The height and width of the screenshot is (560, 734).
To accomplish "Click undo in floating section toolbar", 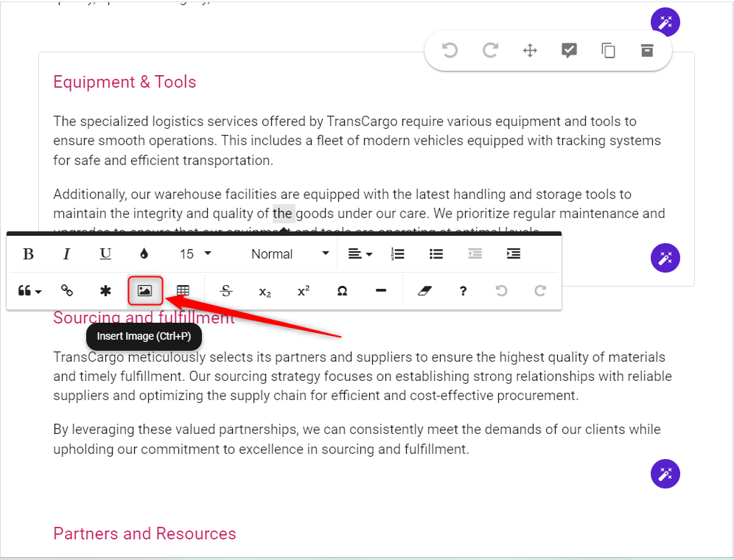I will [450, 50].
